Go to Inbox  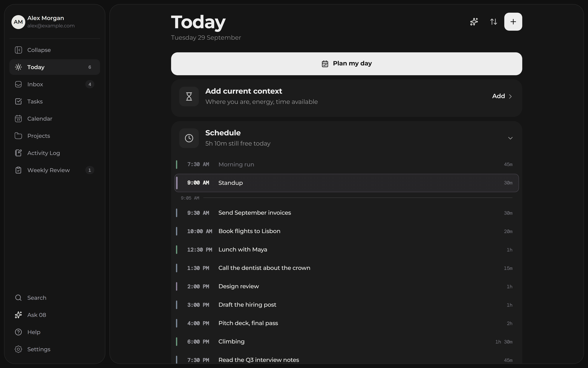(x=55, y=84)
